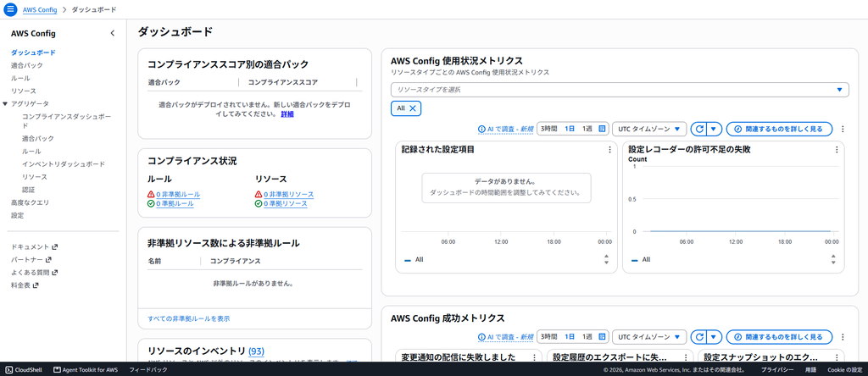Open 0 準拠リソース link
Viewport: 868px width, 376px height.
coord(285,203)
